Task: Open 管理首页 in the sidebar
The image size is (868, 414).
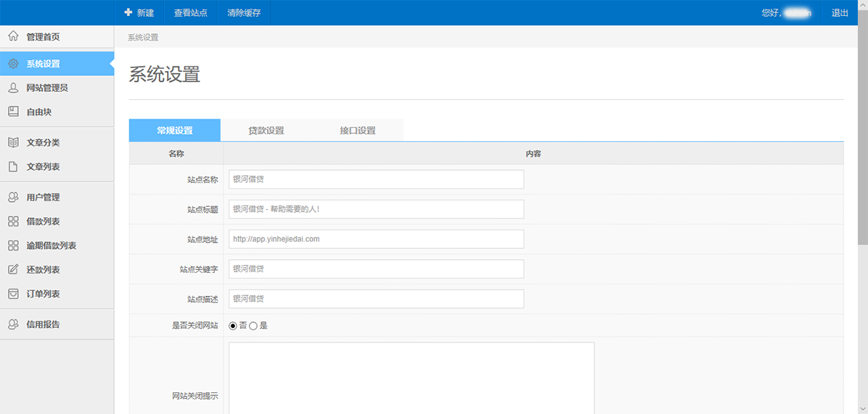Action: click(x=57, y=36)
